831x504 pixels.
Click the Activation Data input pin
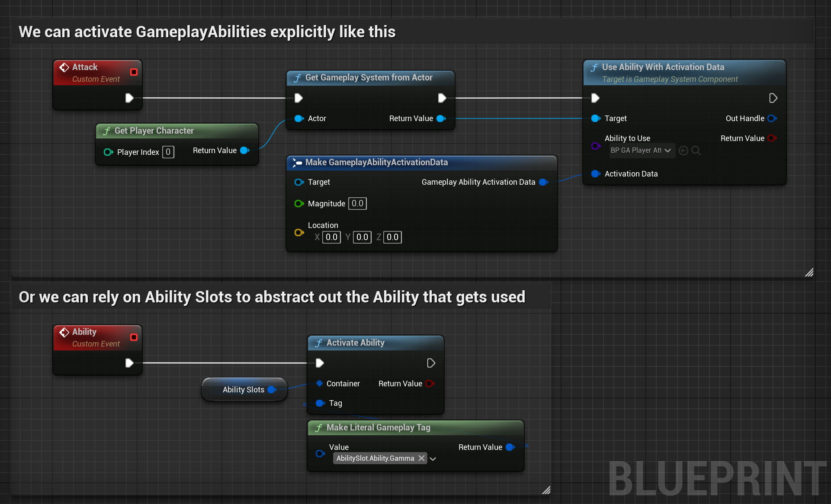point(596,174)
